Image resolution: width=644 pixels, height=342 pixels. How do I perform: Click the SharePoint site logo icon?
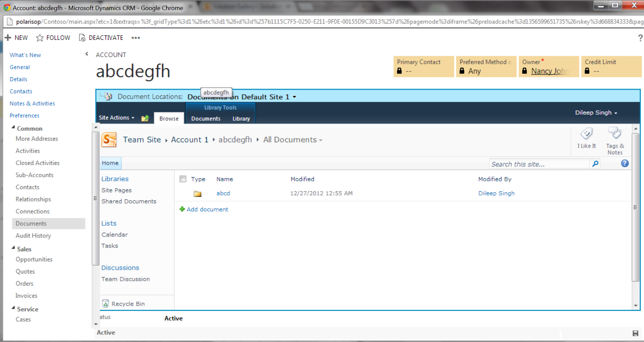[x=109, y=140]
